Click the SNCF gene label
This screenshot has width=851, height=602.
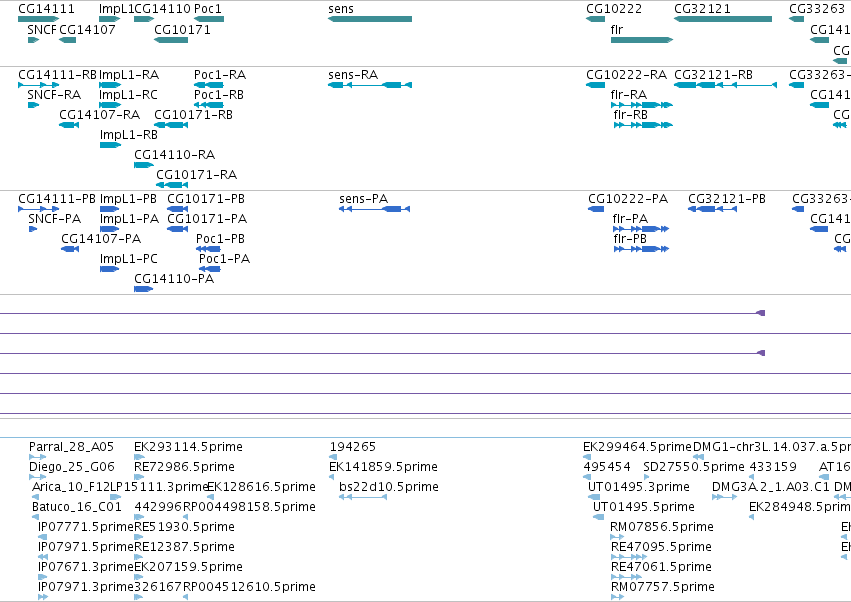click(x=42, y=29)
